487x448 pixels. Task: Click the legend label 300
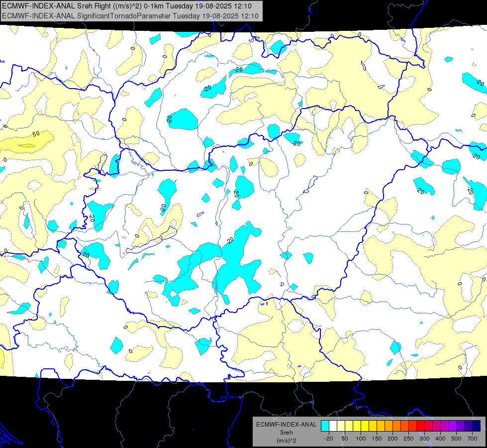[x=424, y=439]
